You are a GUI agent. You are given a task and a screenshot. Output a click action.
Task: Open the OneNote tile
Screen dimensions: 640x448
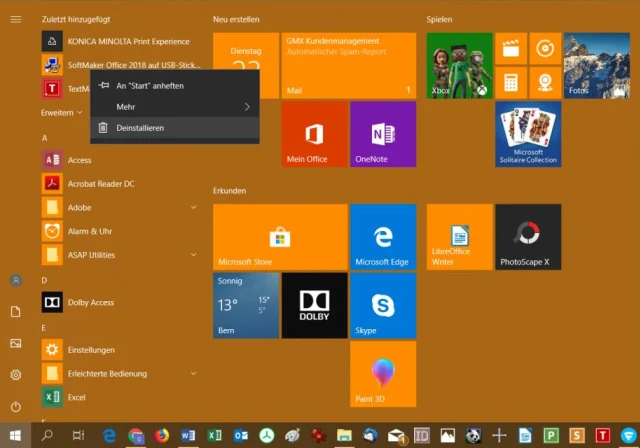[x=382, y=134]
